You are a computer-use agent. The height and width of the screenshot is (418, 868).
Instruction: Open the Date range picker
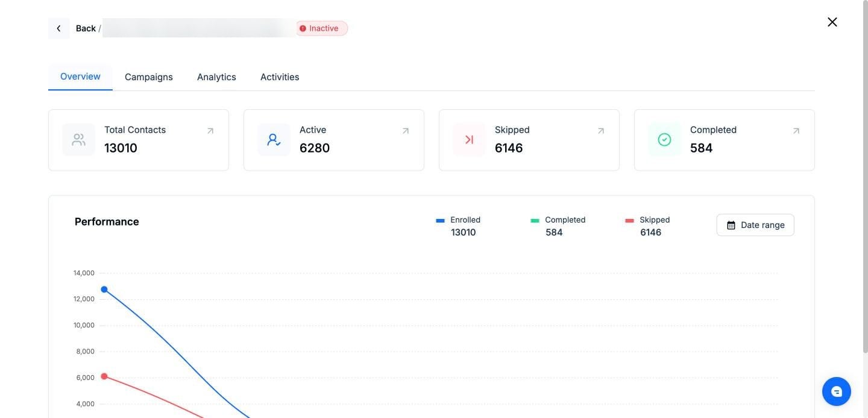[x=755, y=225]
